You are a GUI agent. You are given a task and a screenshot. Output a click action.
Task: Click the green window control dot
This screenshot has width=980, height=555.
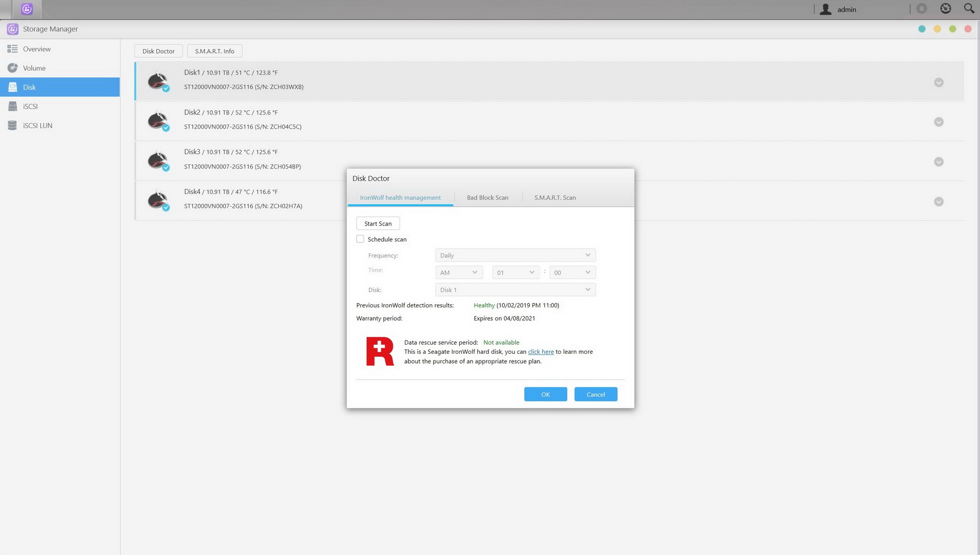coord(952,29)
